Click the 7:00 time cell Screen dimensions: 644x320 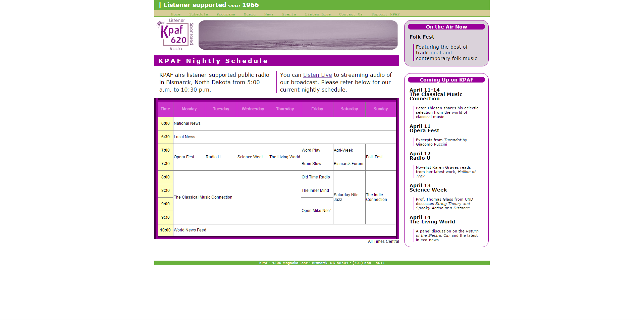[165, 150]
